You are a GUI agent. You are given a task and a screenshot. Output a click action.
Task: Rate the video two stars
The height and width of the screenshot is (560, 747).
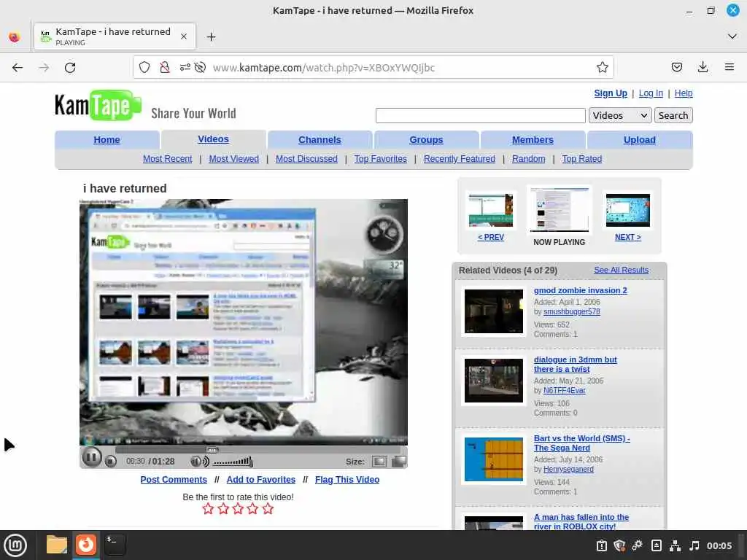[x=223, y=508]
